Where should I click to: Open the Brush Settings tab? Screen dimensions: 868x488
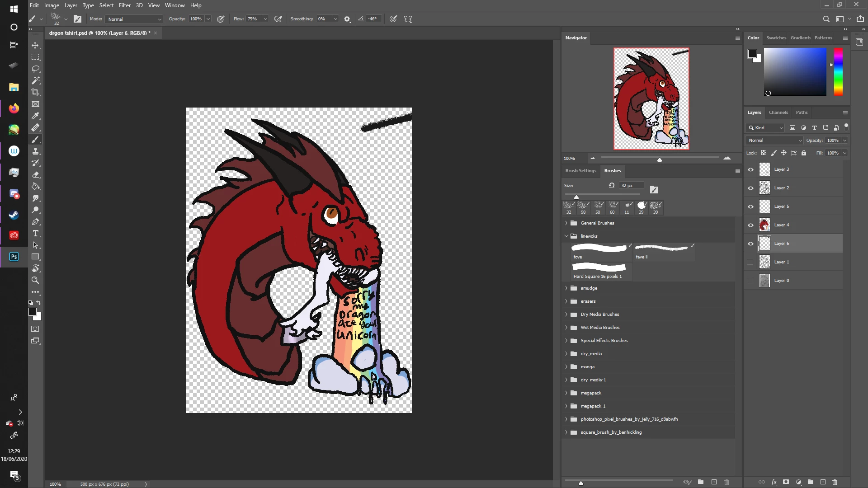(580, 171)
